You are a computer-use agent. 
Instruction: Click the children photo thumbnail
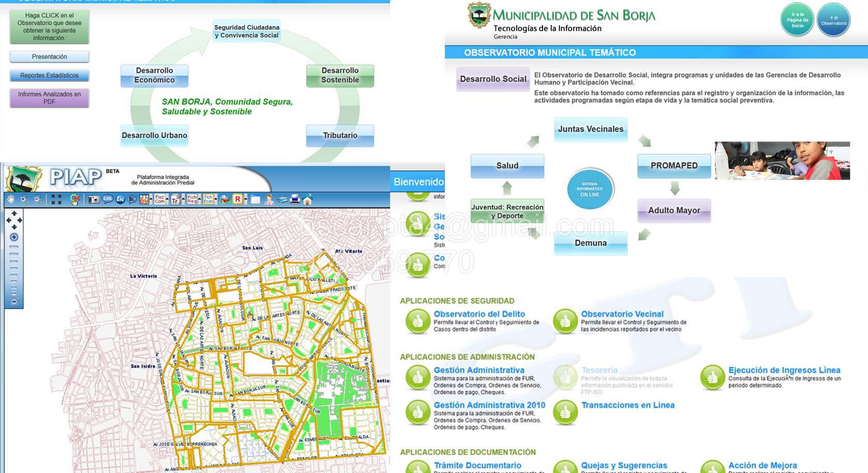tap(782, 161)
